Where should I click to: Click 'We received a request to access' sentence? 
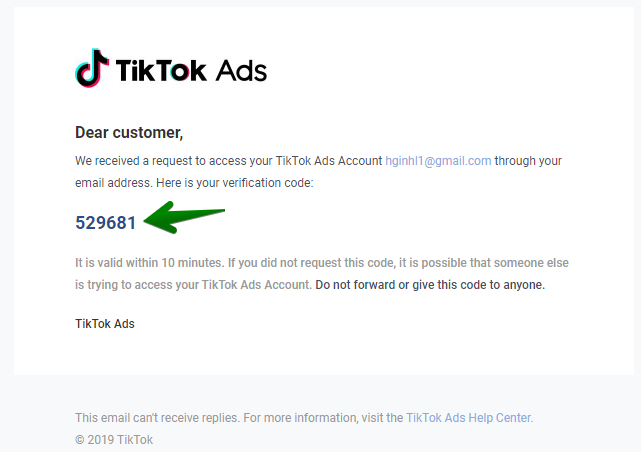[x=229, y=161]
